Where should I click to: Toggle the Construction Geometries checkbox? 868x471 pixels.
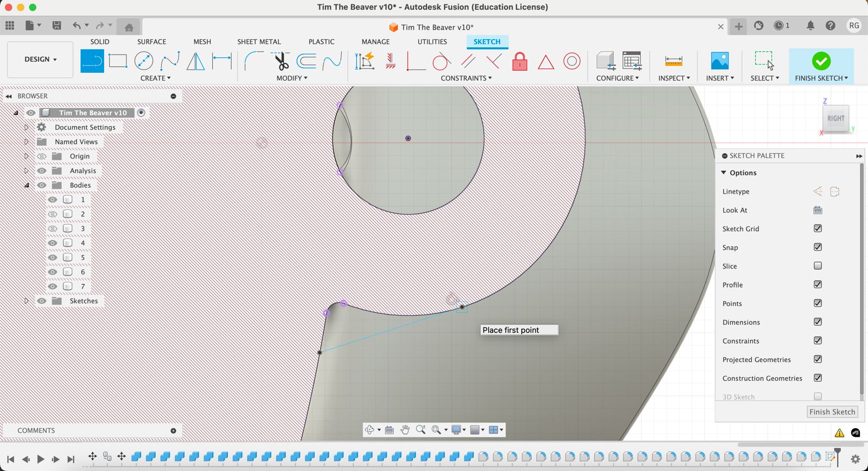click(x=818, y=378)
